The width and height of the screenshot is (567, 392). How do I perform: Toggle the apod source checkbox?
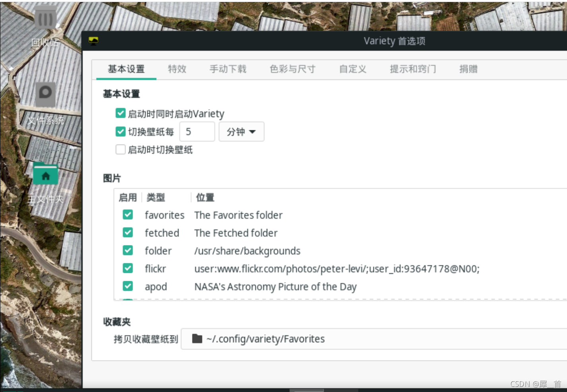[x=128, y=286]
